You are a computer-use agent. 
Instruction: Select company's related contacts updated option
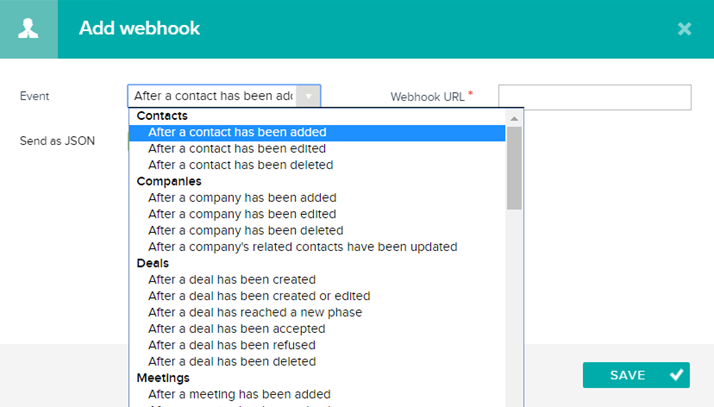pyautogui.click(x=302, y=247)
